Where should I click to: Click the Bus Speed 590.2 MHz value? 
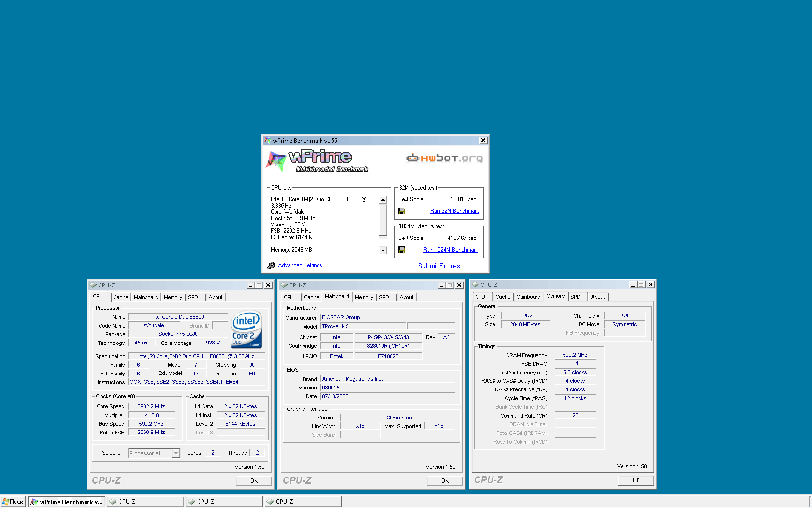click(x=151, y=424)
